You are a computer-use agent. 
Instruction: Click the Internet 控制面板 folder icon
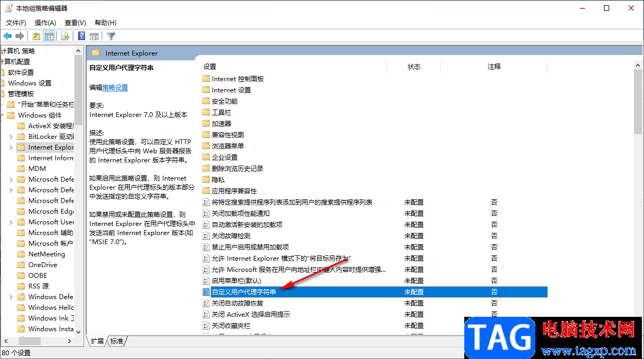(206, 79)
